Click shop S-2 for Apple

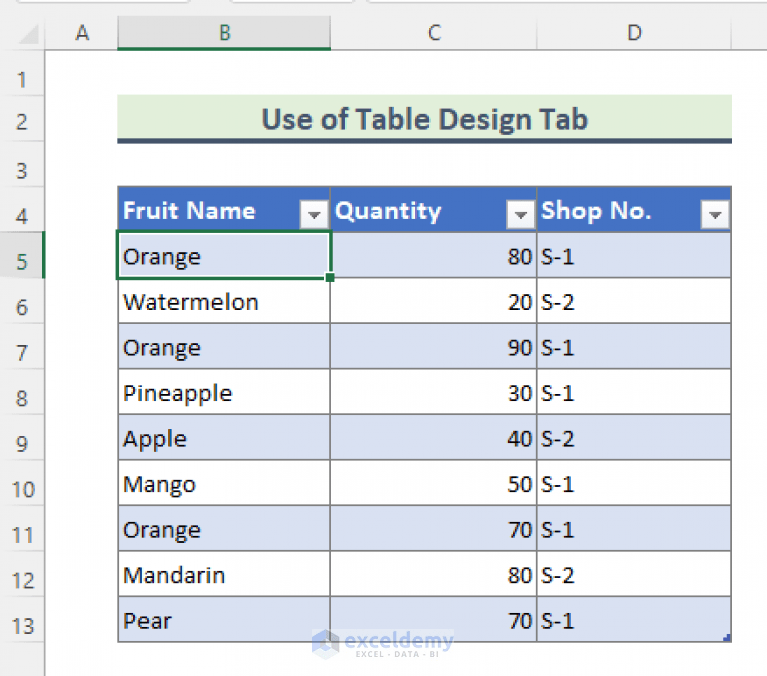pos(634,437)
